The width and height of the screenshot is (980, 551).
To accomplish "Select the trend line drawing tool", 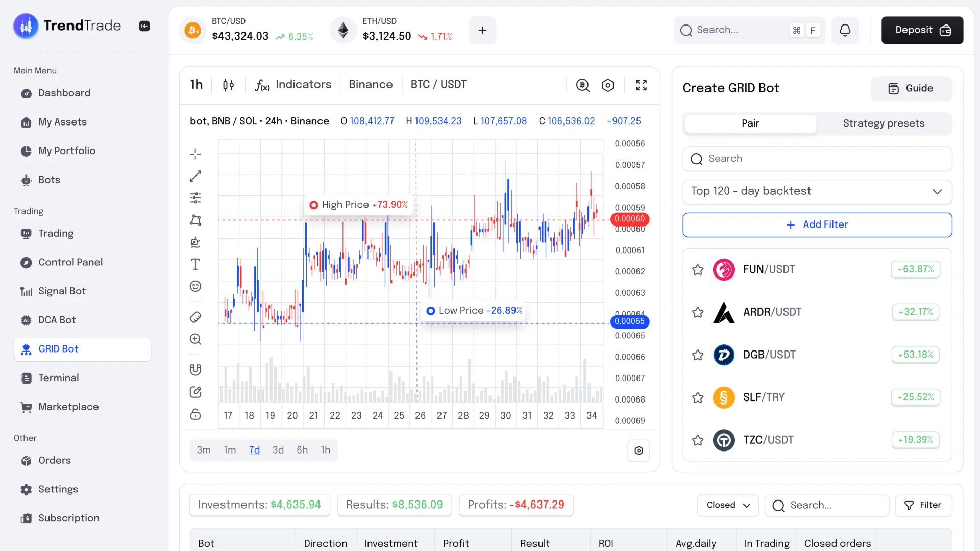I will [x=195, y=176].
